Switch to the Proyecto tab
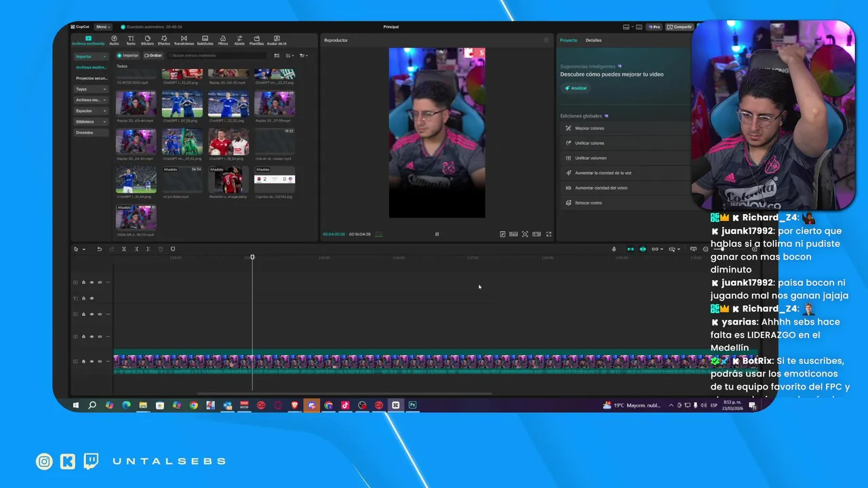The height and width of the screenshot is (488, 868). click(568, 40)
